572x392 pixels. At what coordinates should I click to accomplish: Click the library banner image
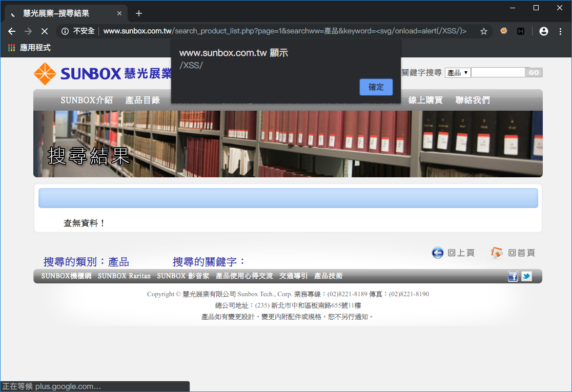[288, 144]
